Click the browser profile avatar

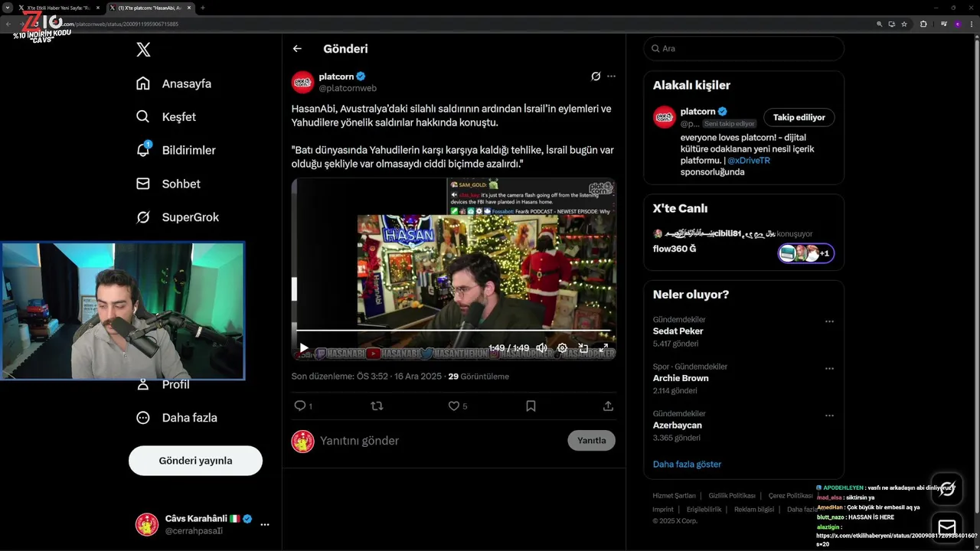pyautogui.click(x=957, y=24)
